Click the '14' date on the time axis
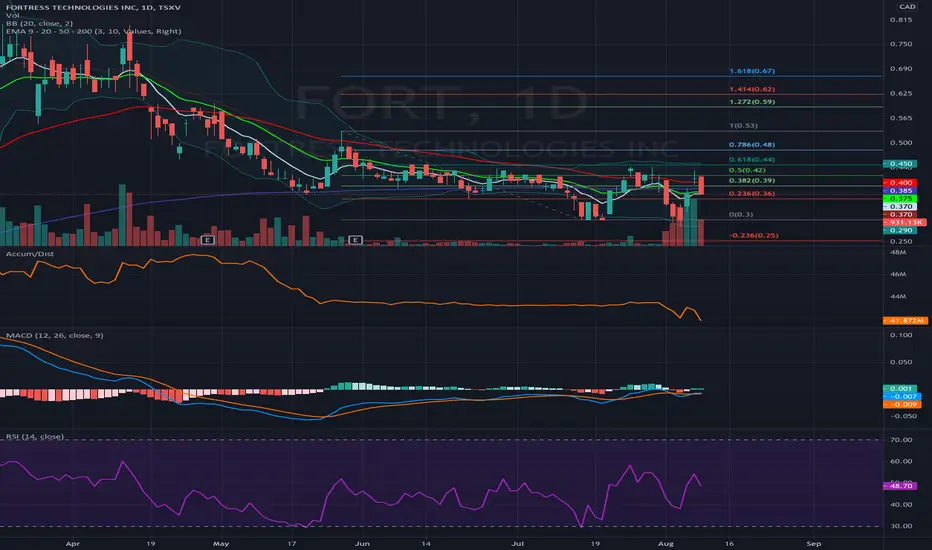This screenshot has width=932, height=550. pyautogui.click(x=426, y=543)
